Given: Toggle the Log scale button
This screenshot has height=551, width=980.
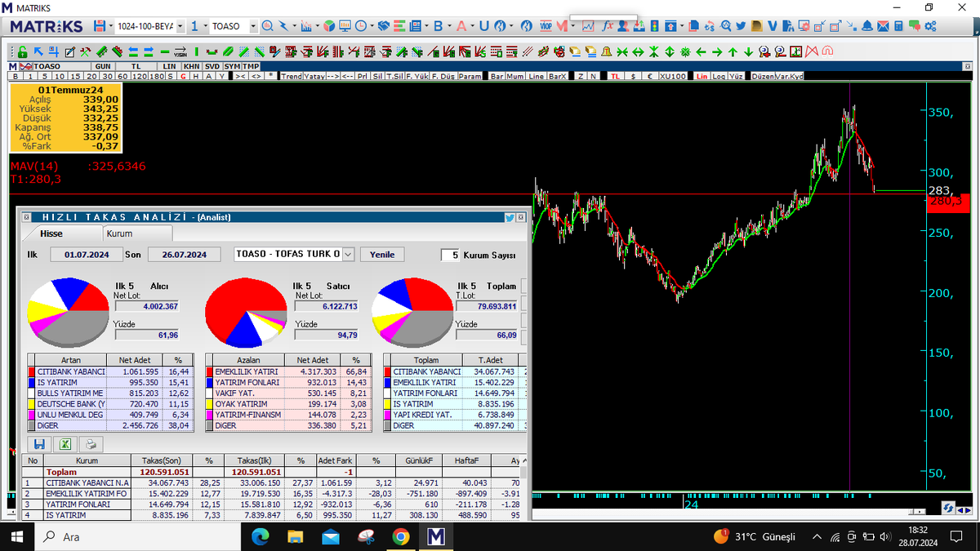Looking at the screenshot, I should [719, 76].
